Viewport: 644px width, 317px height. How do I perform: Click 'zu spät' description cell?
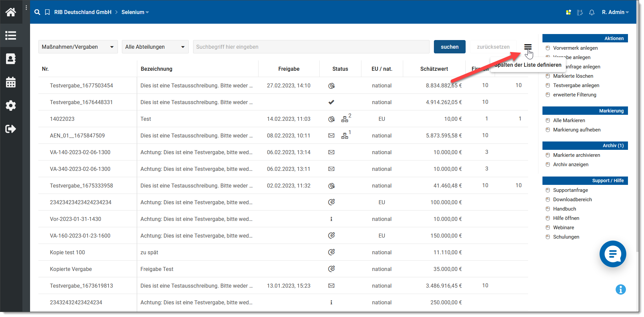coord(149,252)
